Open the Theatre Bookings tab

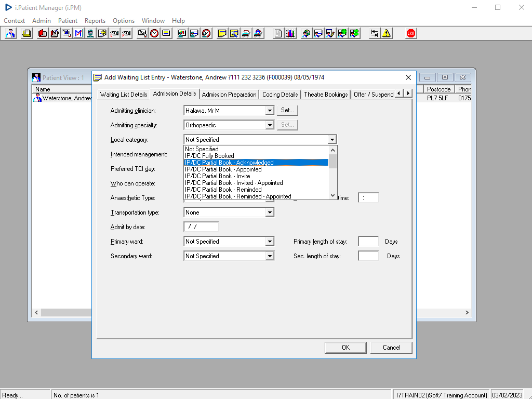[326, 95]
